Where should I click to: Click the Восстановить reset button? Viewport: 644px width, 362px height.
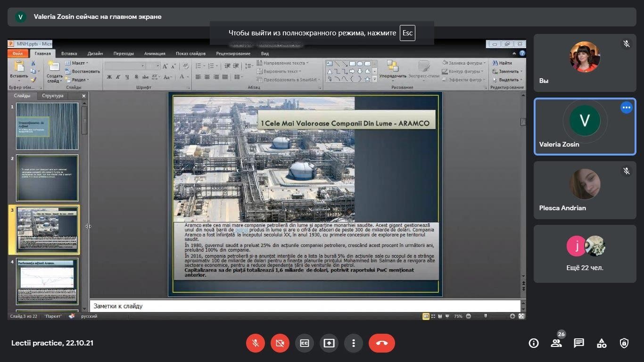pos(83,72)
